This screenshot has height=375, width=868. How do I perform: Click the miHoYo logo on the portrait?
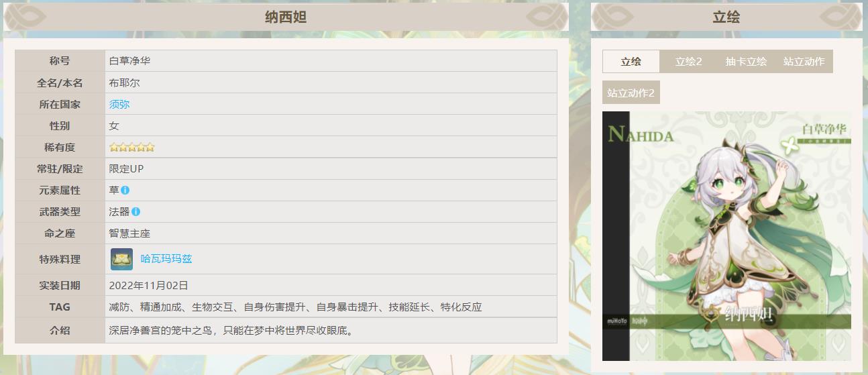pyautogui.click(x=617, y=321)
